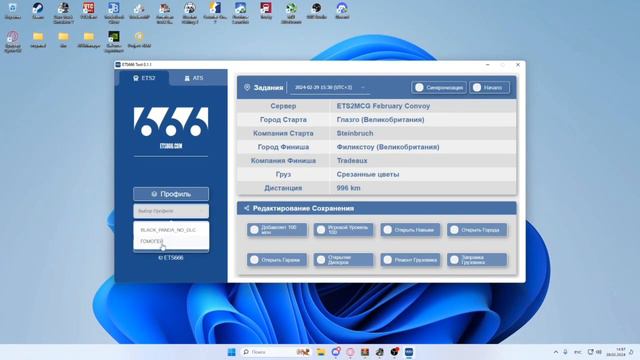Click the Синхронизация button
This screenshot has width=640, height=360.
pos(439,87)
